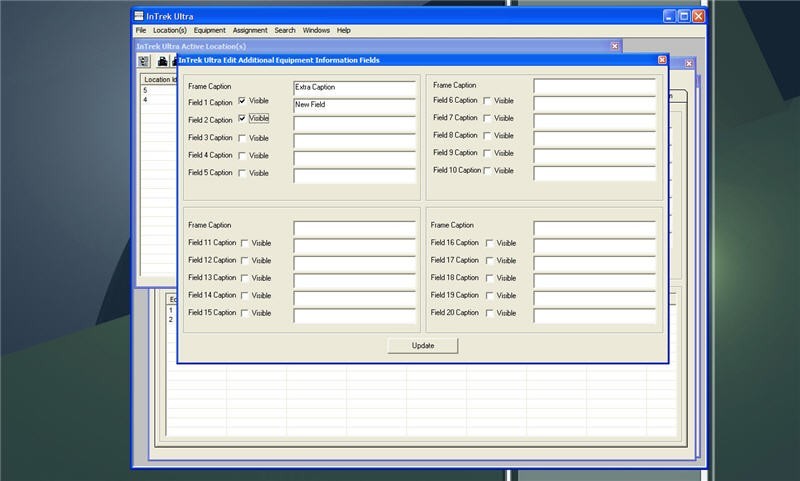Open the Equipment menu

(x=209, y=30)
